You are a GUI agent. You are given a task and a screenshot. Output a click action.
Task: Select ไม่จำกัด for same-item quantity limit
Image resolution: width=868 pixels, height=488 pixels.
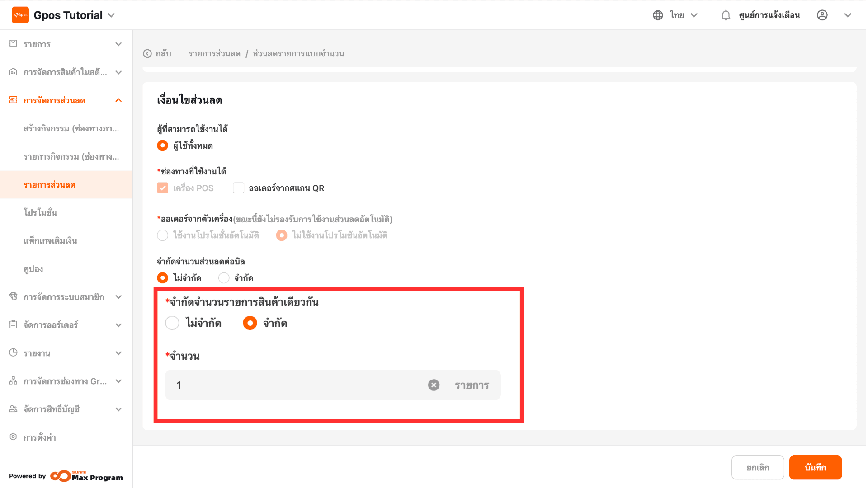172,323
